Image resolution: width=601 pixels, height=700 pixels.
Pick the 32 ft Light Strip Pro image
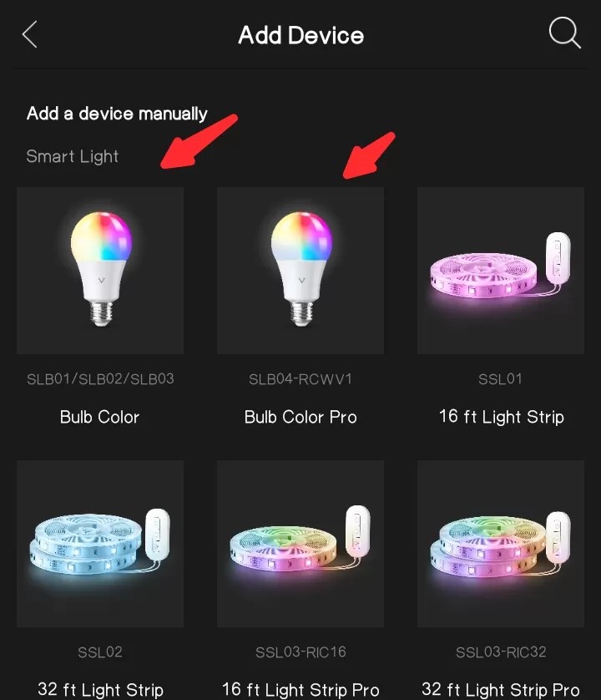(501, 543)
